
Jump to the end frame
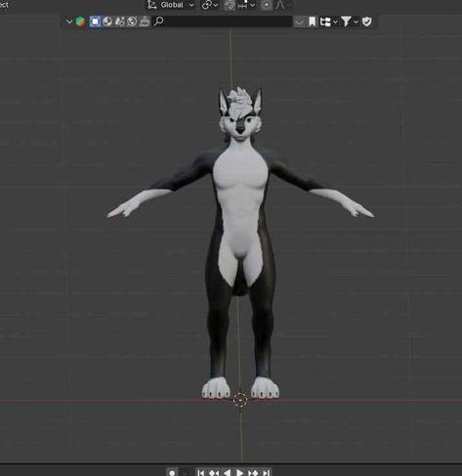[266, 472]
